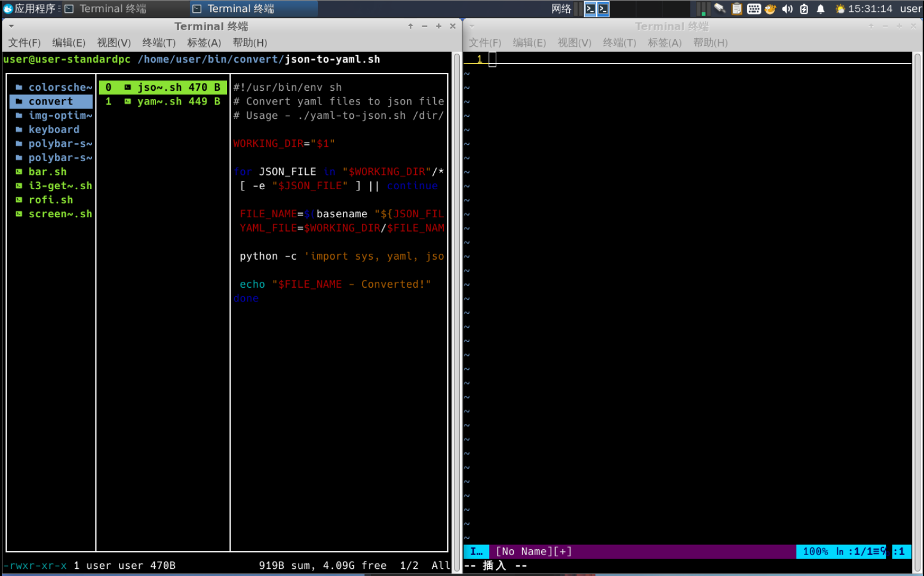Click script icon beside jso~.sh
924x576 pixels.
(x=127, y=87)
